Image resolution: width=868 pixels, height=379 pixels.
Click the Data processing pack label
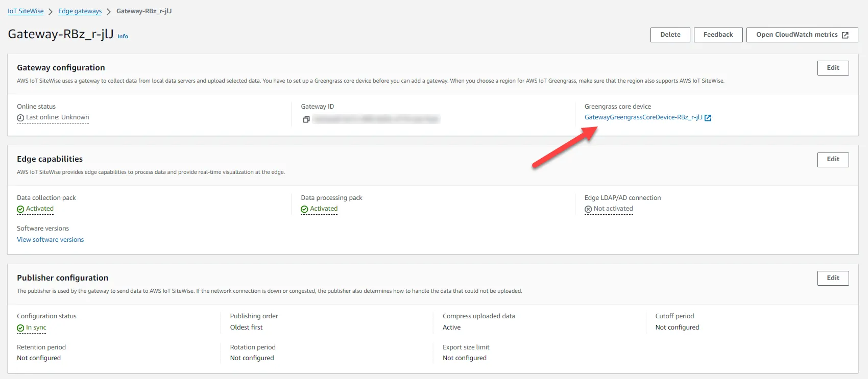(331, 198)
